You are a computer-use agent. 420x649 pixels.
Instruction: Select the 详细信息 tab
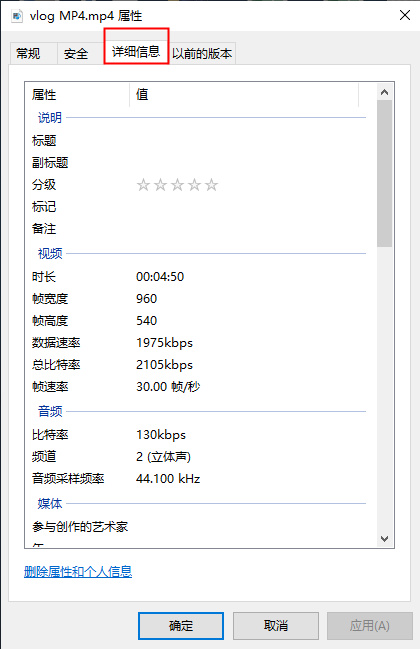click(136, 51)
